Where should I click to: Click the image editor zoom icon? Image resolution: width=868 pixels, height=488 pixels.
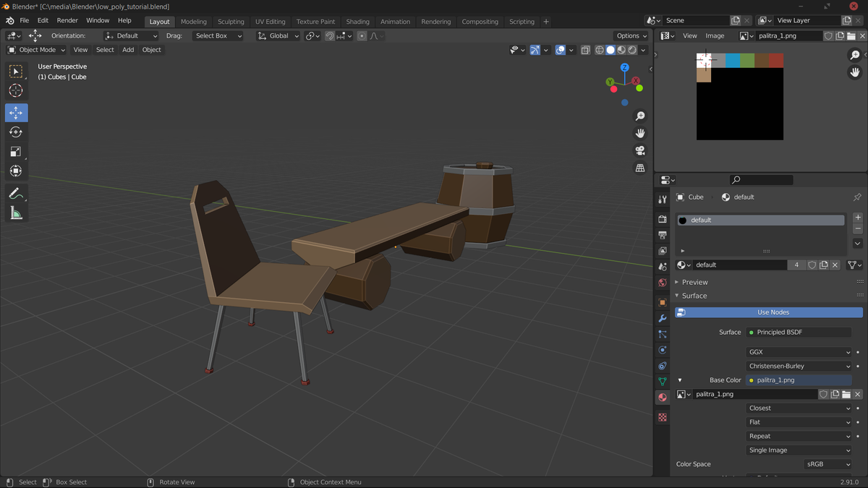tap(855, 55)
